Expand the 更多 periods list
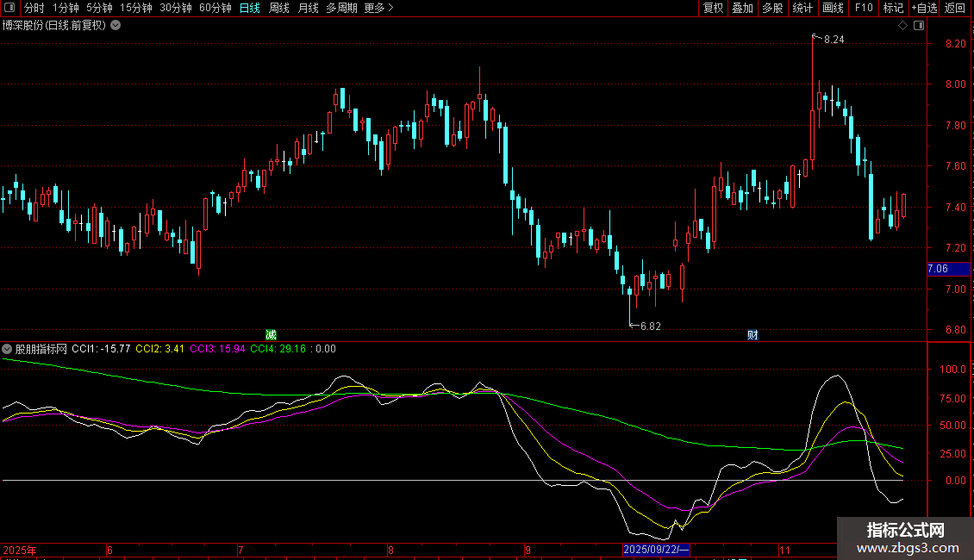 click(378, 8)
